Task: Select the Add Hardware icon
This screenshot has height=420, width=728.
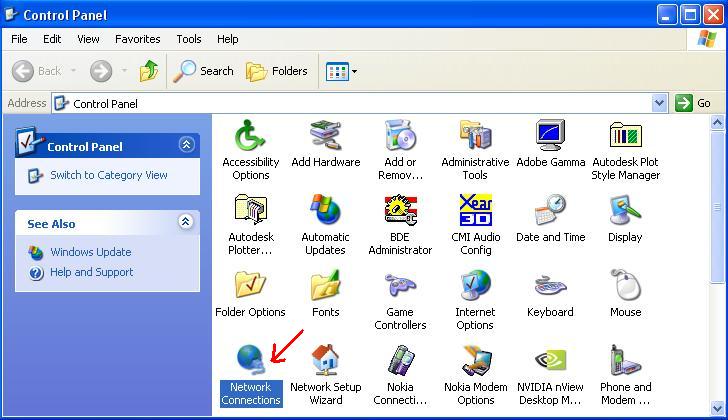Action: click(325, 136)
